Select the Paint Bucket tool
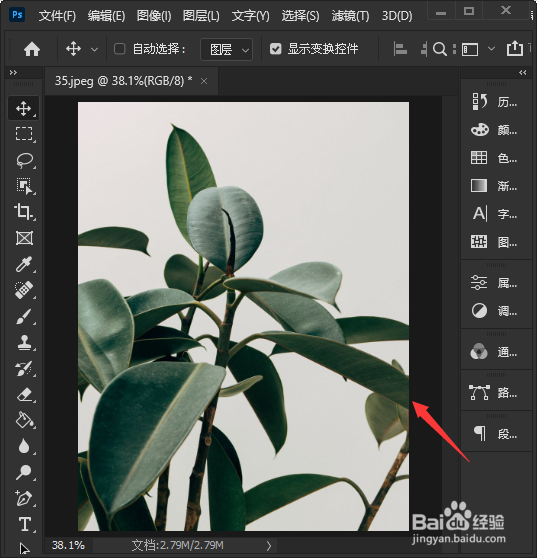This screenshot has height=558, width=537. [x=24, y=420]
